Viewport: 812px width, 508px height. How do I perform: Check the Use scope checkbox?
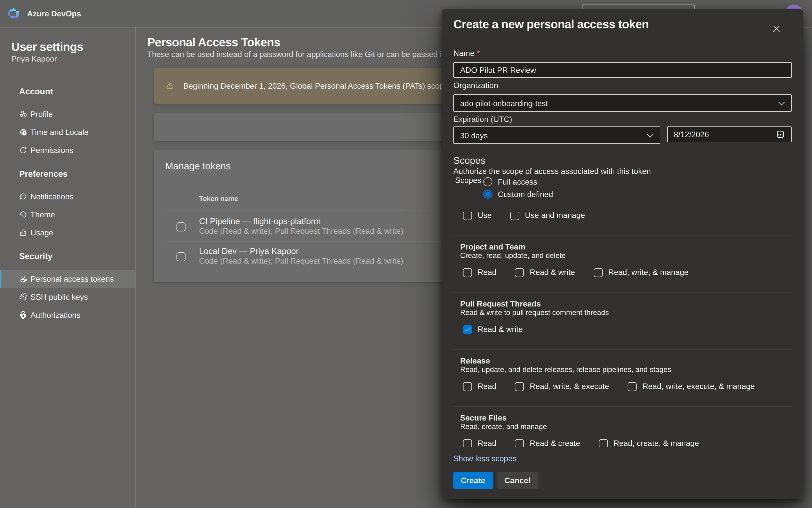pos(467,215)
